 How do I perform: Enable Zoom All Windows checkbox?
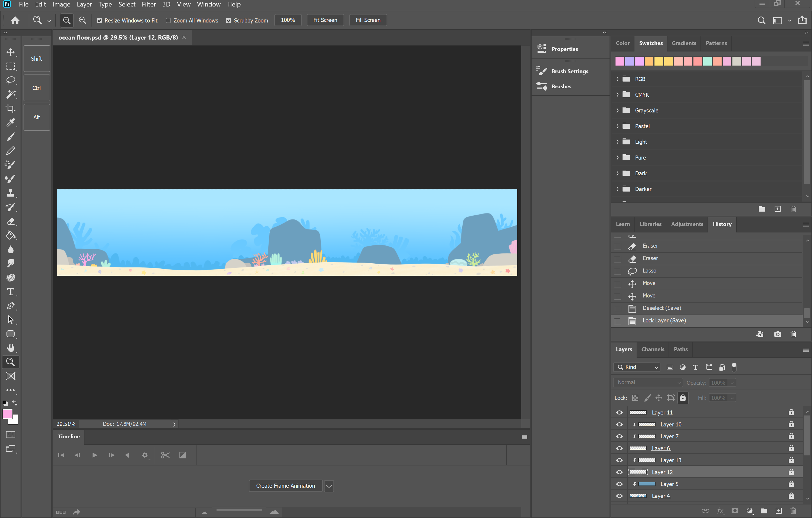(168, 20)
